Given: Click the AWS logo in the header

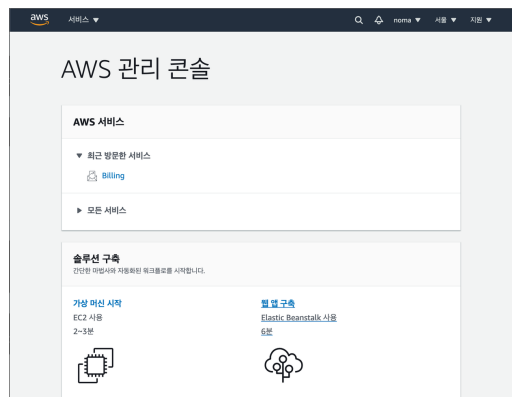Looking at the screenshot, I should 40,19.
